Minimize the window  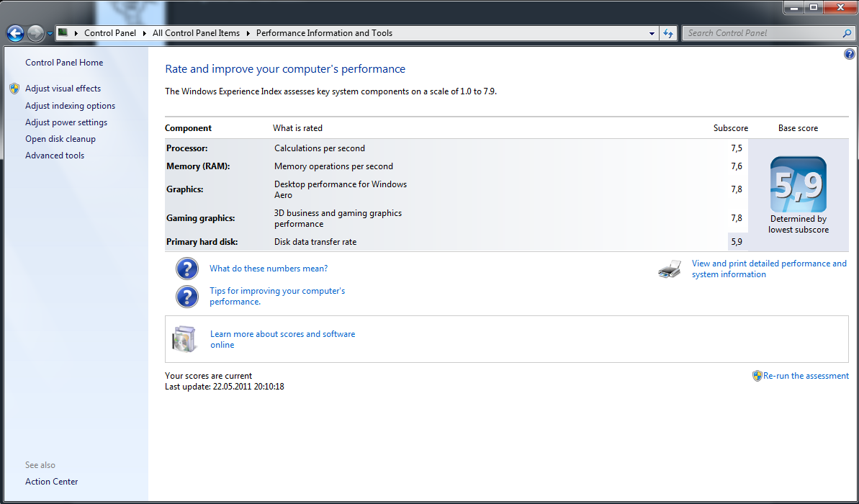pyautogui.click(x=794, y=7)
